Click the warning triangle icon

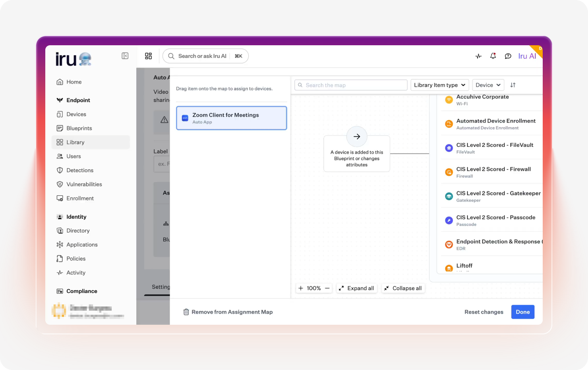click(164, 119)
